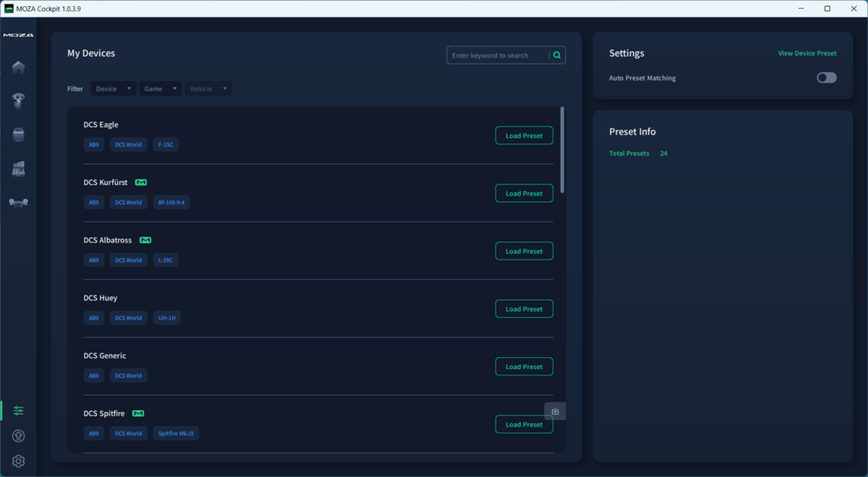Click the DCS World tag under DCS Huey

point(128,318)
